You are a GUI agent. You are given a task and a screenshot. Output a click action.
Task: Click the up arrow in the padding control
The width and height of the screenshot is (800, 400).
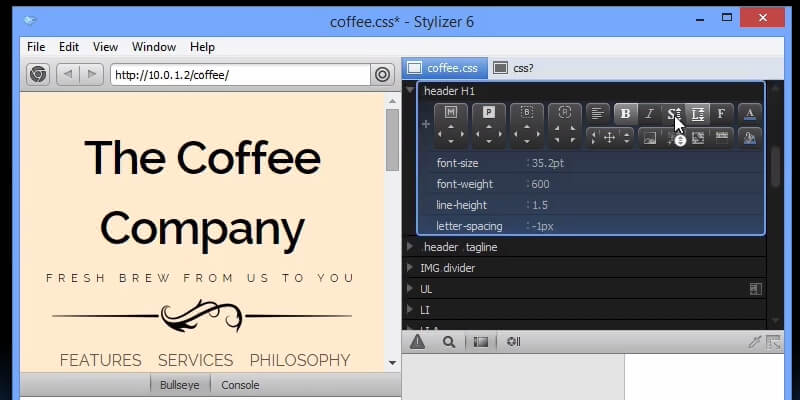[x=489, y=127]
